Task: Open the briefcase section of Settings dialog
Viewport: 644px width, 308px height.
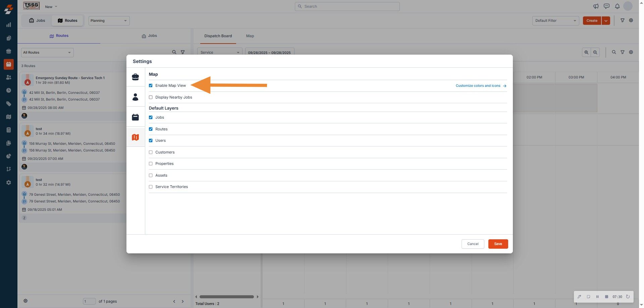Action: 136,77
